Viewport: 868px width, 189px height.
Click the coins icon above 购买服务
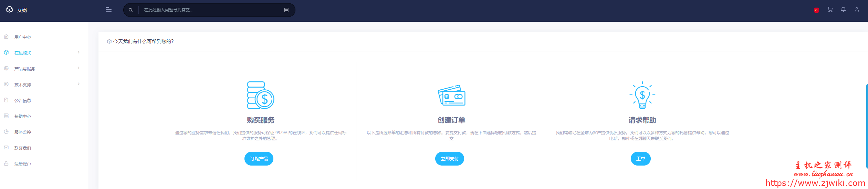click(x=260, y=95)
